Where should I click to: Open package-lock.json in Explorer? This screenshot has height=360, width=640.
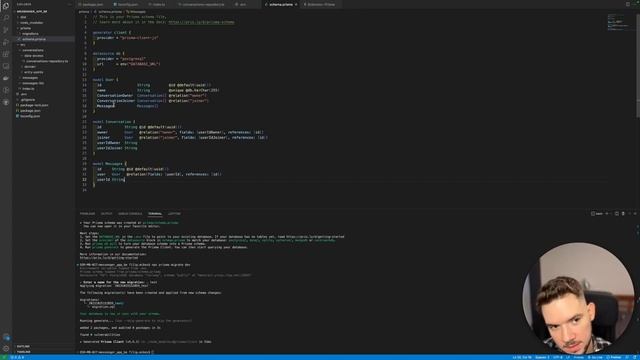[34, 105]
